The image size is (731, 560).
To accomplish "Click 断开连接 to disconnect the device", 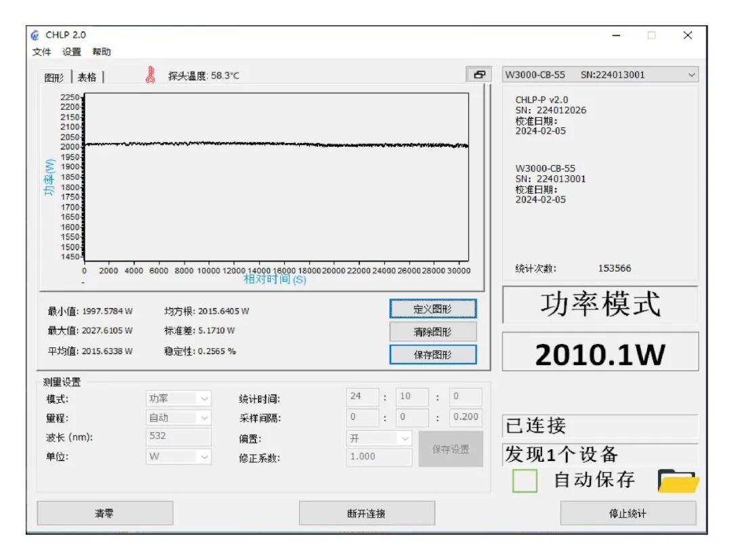I will click(x=366, y=513).
